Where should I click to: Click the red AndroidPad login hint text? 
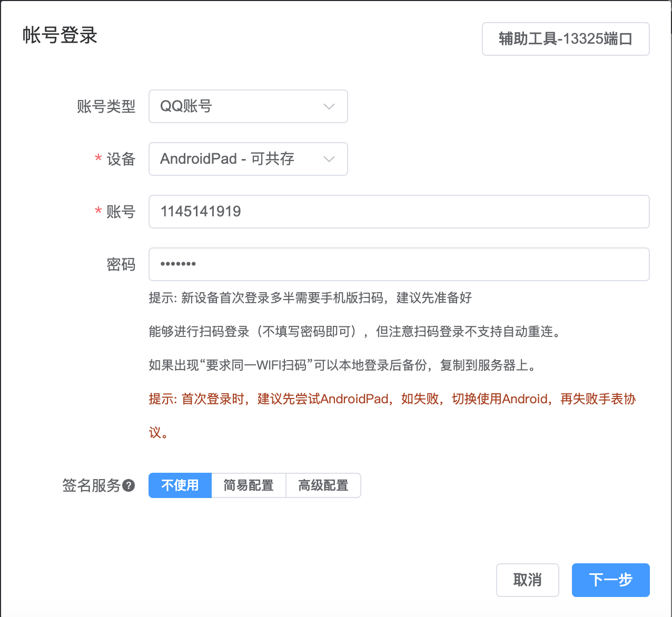(x=392, y=399)
